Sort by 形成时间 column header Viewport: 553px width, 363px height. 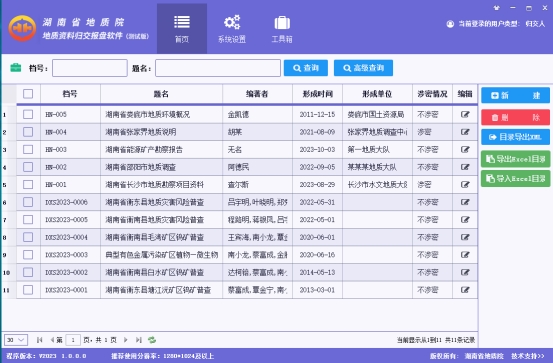click(x=317, y=94)
